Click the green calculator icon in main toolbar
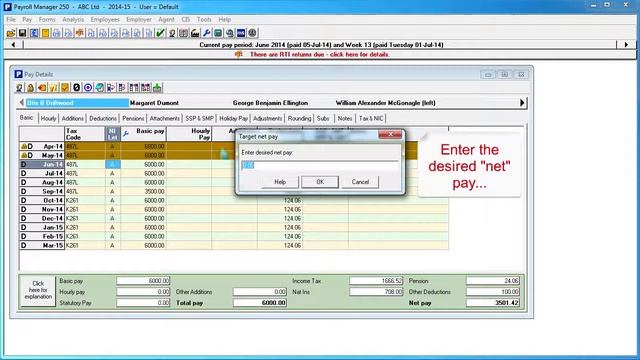Viewport: 640px width, 360px height. (218, 33)
